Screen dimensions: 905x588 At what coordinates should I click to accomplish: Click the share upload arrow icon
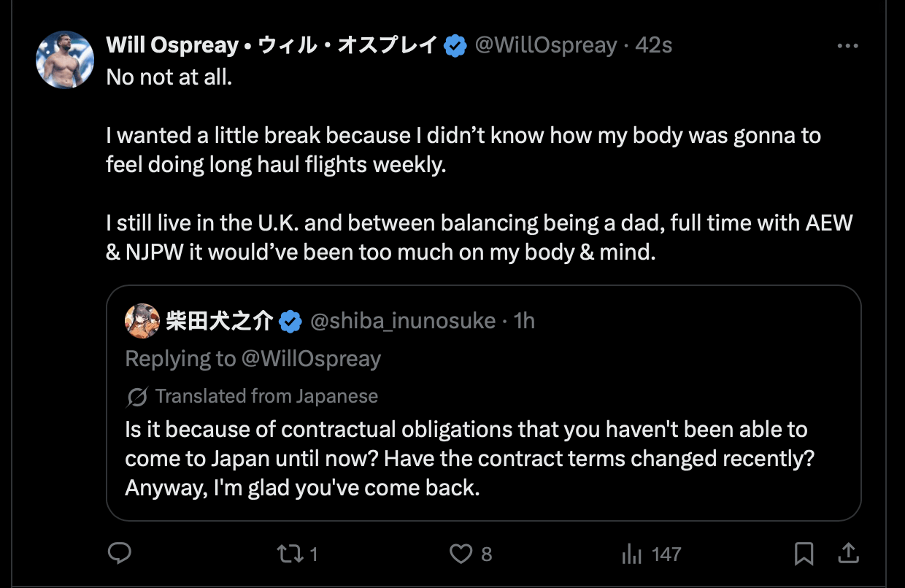(x=848, y=554)
